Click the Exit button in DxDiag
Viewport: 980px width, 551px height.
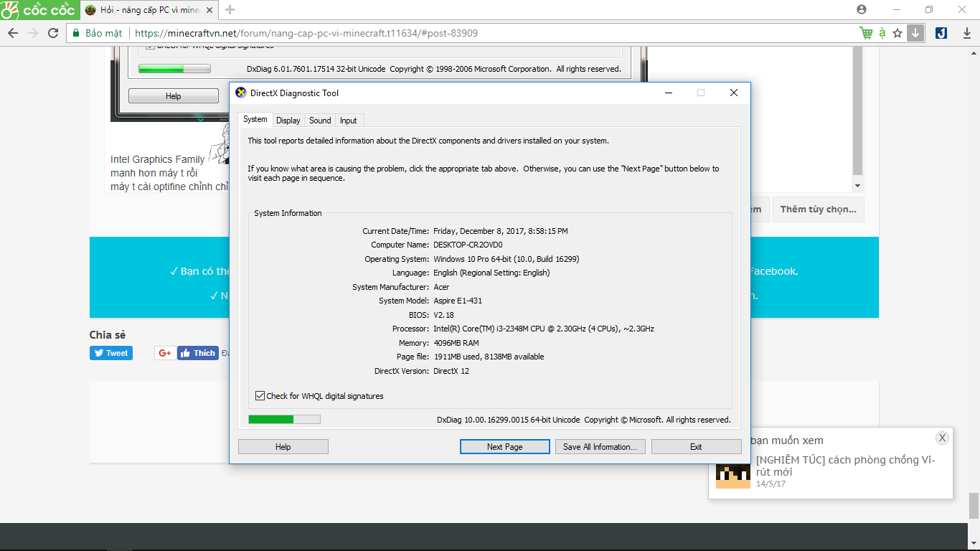pyautogui.click(x=696, y=447)
